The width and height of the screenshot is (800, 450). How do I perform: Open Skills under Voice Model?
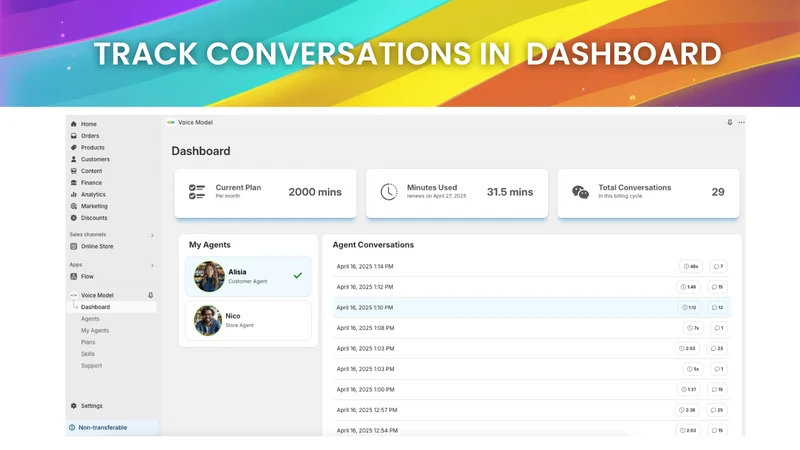[88, 354]
